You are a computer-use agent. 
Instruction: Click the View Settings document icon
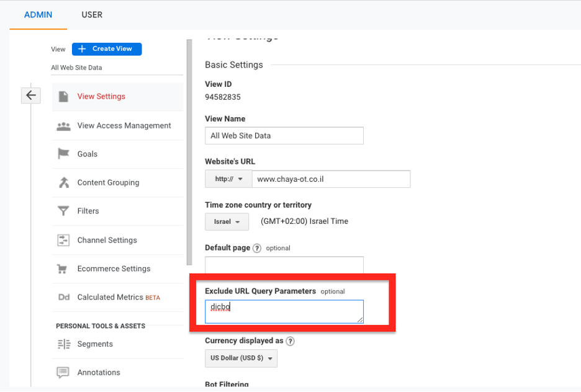[x=63, y=97]
